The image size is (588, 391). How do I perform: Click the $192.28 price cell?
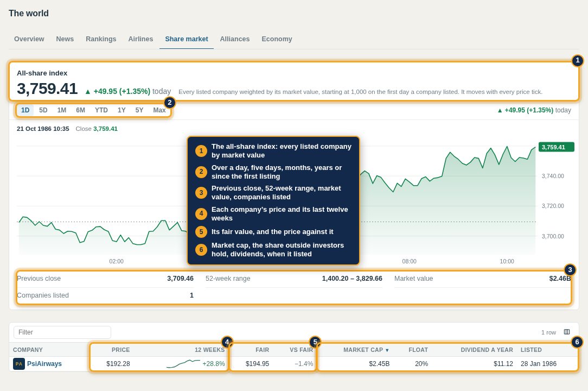(118, 364)
